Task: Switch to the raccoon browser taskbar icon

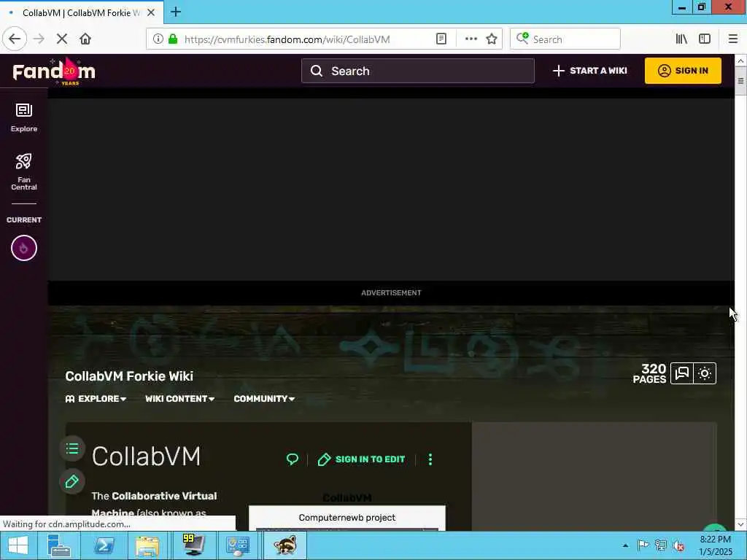Action: click(x=285, y=545)
